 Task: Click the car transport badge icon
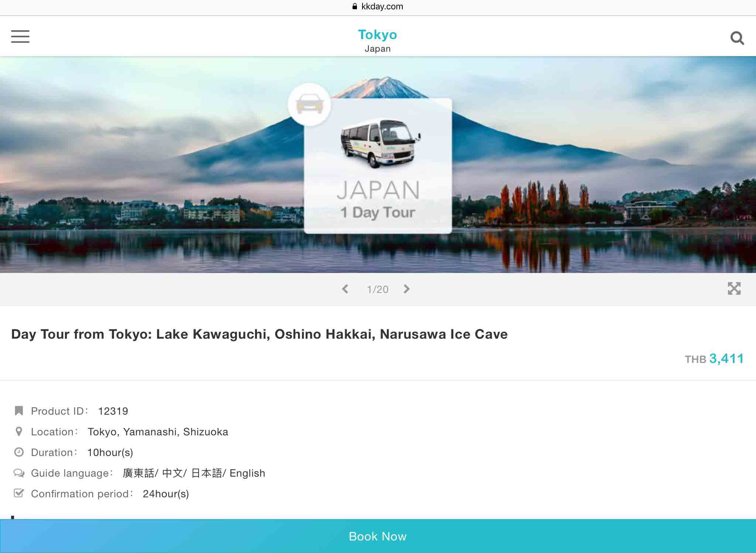pos(309,105)
